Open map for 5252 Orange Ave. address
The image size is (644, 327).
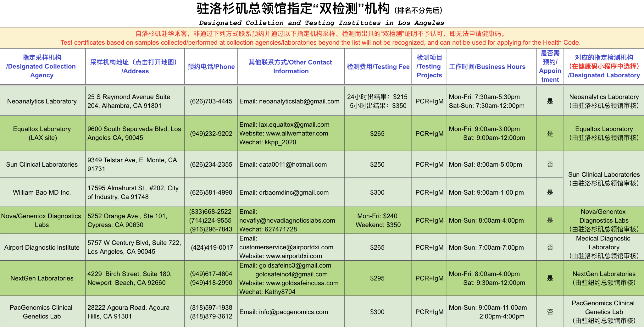click(127, 220)
